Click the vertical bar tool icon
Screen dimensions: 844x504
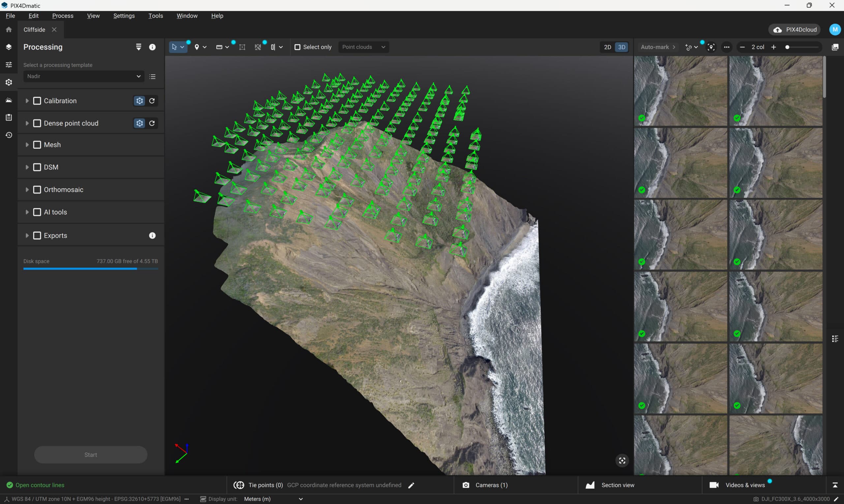pyautogui.click(x=273, y=47)
